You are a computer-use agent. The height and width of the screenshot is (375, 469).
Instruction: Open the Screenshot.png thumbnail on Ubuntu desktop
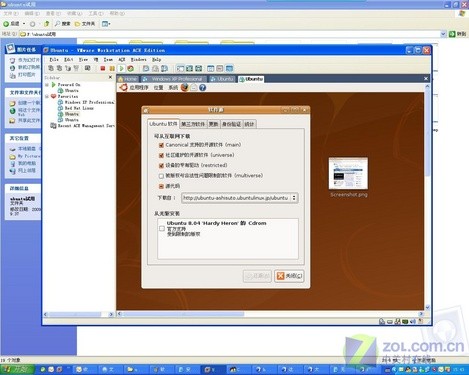[348, 174]
